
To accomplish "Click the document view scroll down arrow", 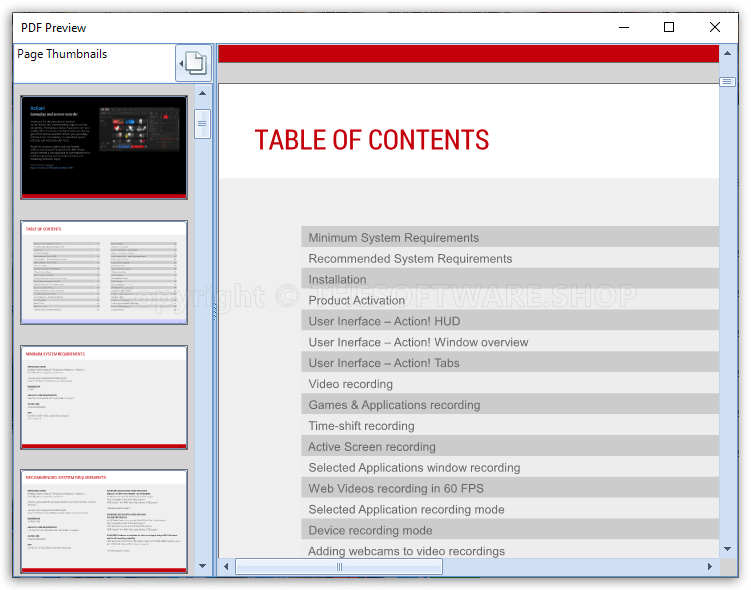I will click(728, 549).
